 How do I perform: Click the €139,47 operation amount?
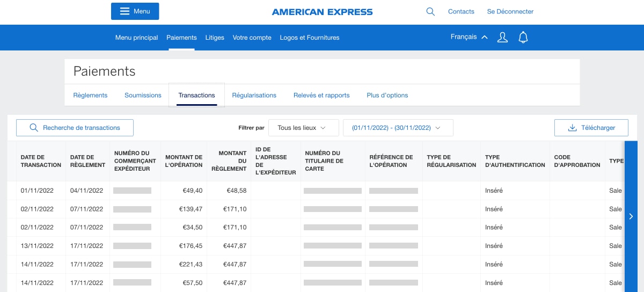[x=191, y=209]
